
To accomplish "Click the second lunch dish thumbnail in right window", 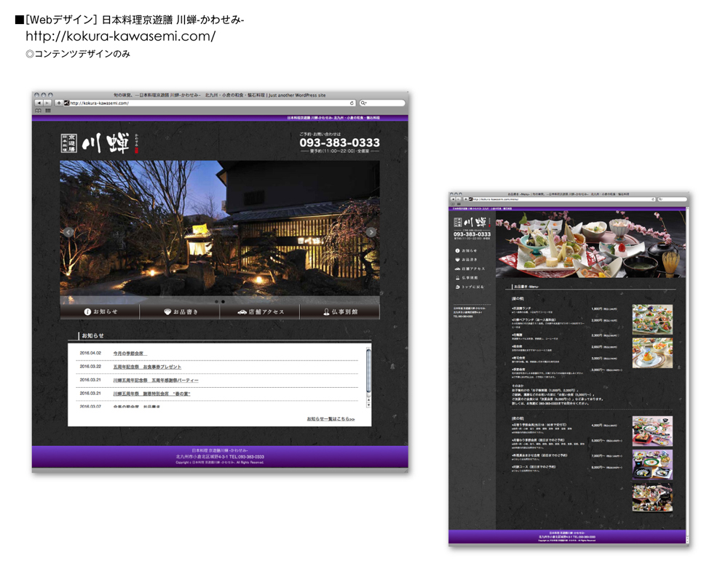I will tap(652, 353).
